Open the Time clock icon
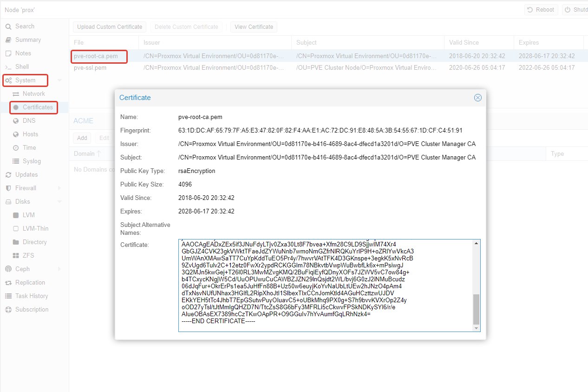 (x=16, y=148)
